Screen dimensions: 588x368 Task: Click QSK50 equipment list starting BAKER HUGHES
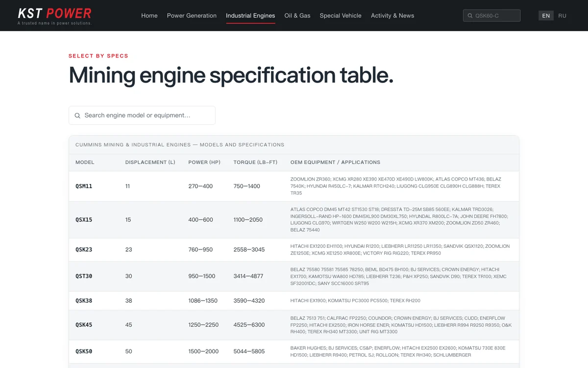click(x=398, y=351)
